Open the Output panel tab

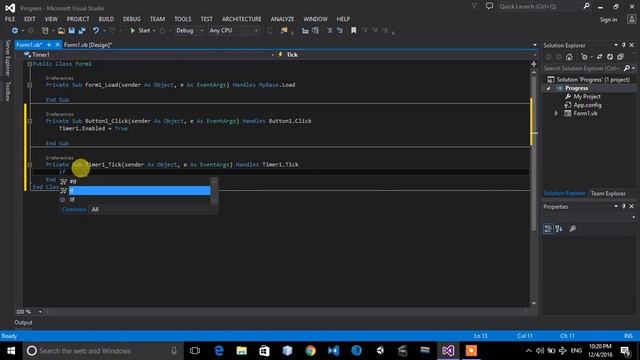tap(23, 322)
